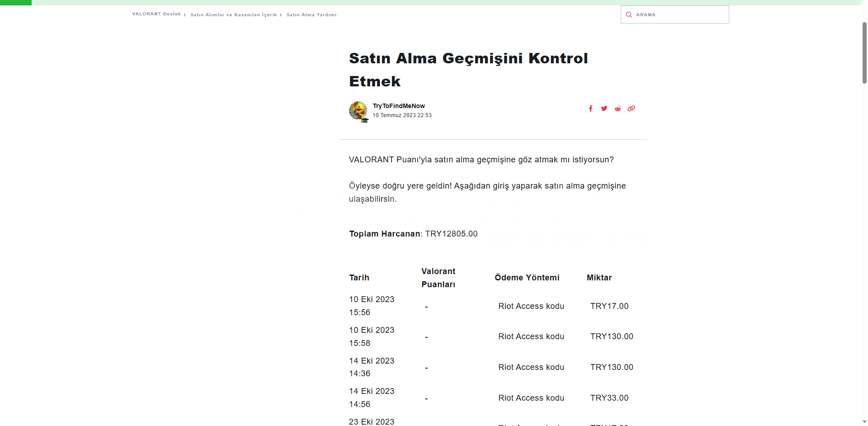Click the TRY33.00 amount
This screenshot has width=868, height=426.
pos(609,398)
